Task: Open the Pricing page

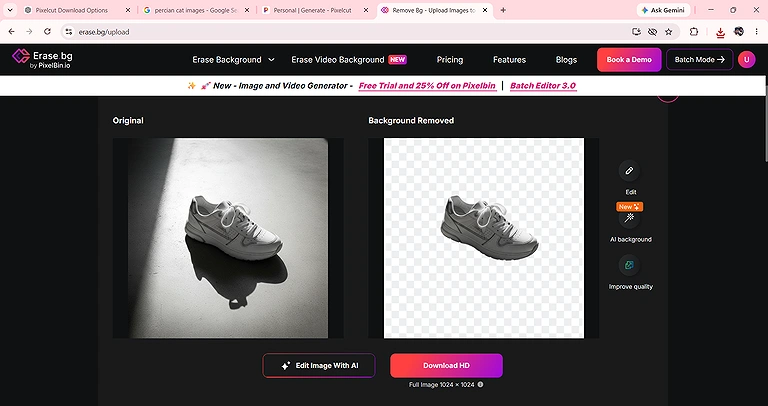Action: [450, 60]
